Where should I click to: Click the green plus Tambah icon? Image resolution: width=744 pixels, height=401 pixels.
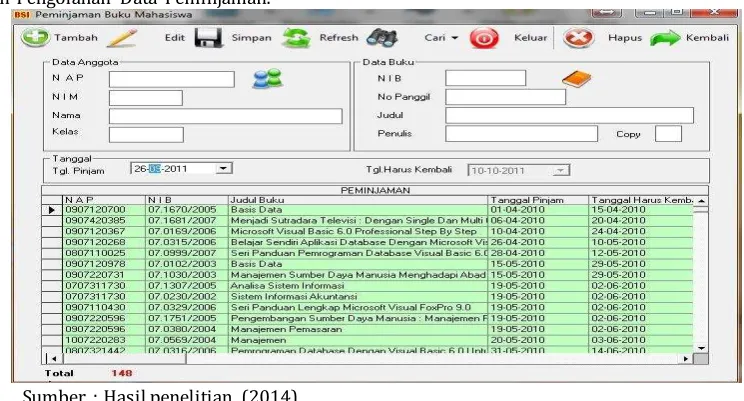(x=35, y=37)
